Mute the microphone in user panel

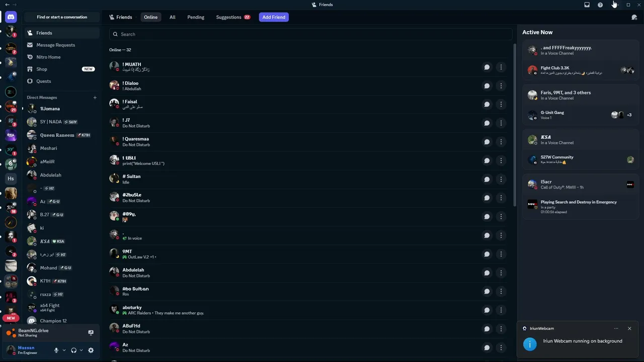tap(56, 350)
